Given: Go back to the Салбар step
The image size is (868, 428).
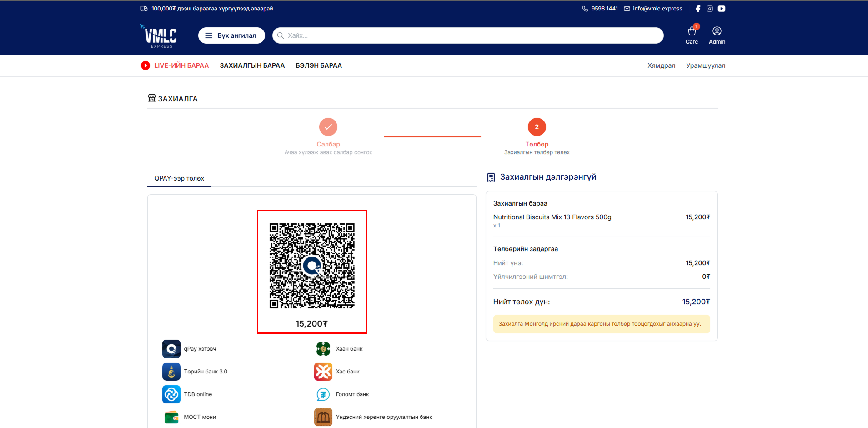Looking at the screenshot, I should 328,127.
